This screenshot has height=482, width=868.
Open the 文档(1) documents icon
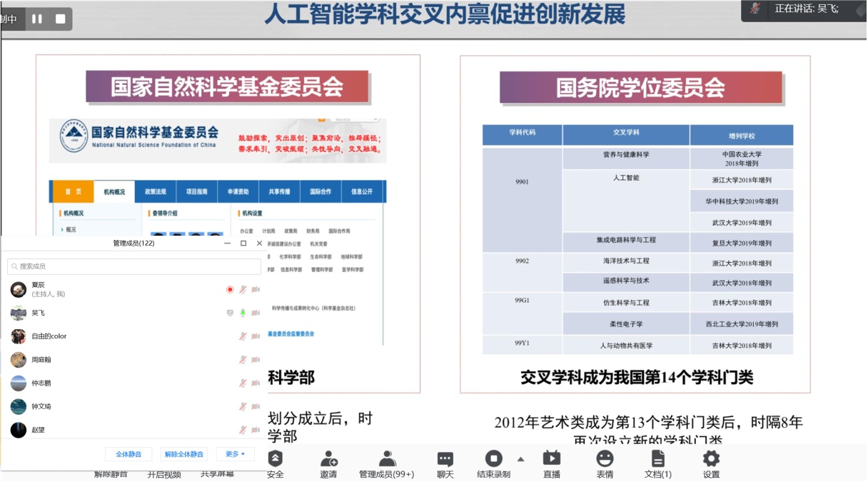pyautogui.click(x=657, y=458)
